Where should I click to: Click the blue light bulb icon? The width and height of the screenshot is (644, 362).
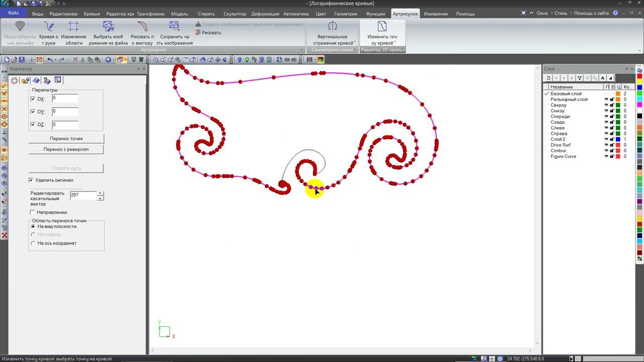tap(239, 60)
